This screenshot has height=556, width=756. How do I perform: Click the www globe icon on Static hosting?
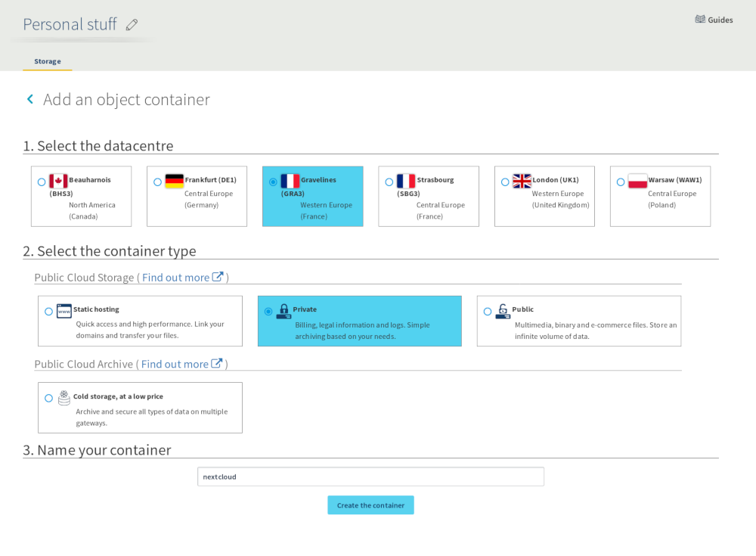point(64,310)
